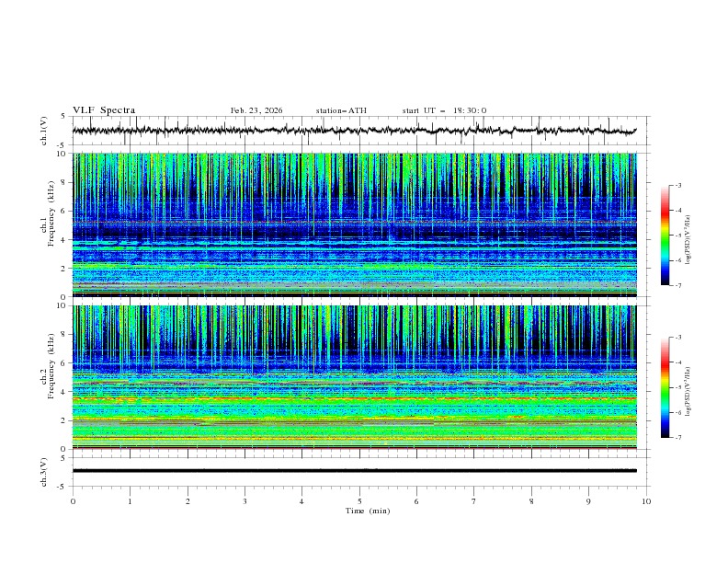This screenshot has height=563, width=728.
Task: Select the Feb. 23, 2026 date label
Action: coord(256,110)
